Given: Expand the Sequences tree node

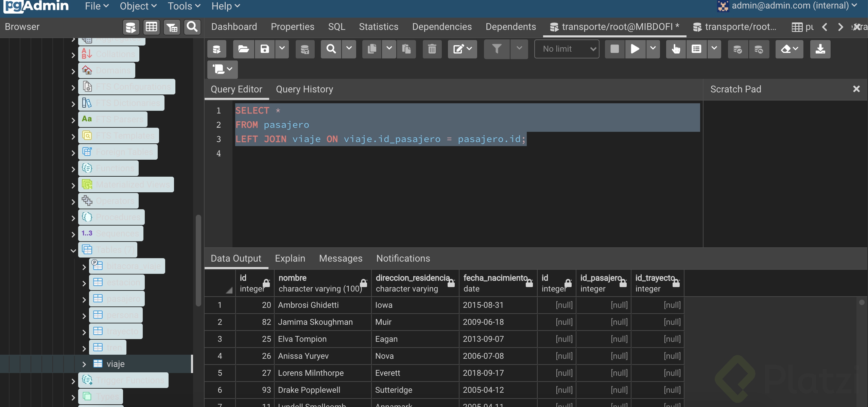Looking at the screenshot, I should tap(73, 234).
